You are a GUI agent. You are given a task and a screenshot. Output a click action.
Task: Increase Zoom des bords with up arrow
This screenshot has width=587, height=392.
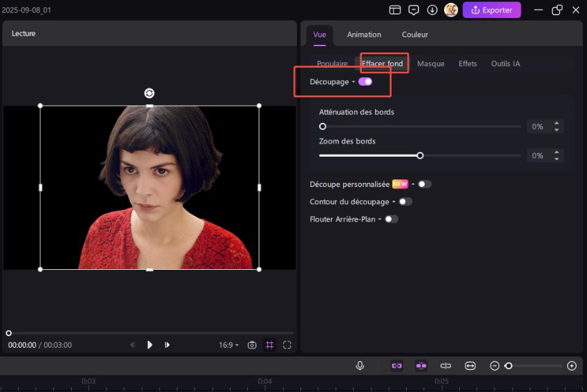pyautogui.click(x=557, y=153)
